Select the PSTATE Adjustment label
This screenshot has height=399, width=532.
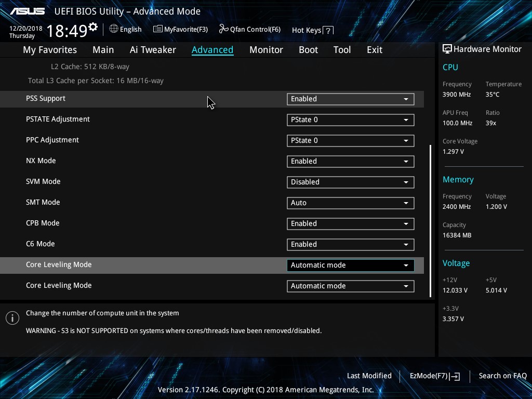point(58,119)
